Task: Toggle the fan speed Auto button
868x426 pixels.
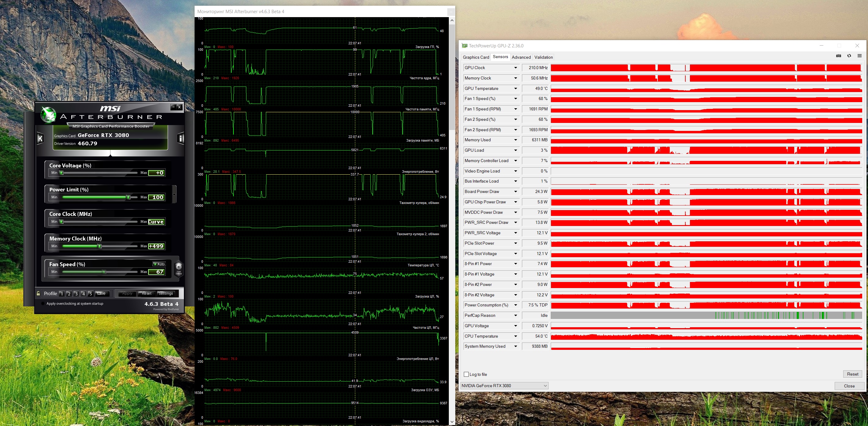Action: pyautogui.click(x=159, y=264)
